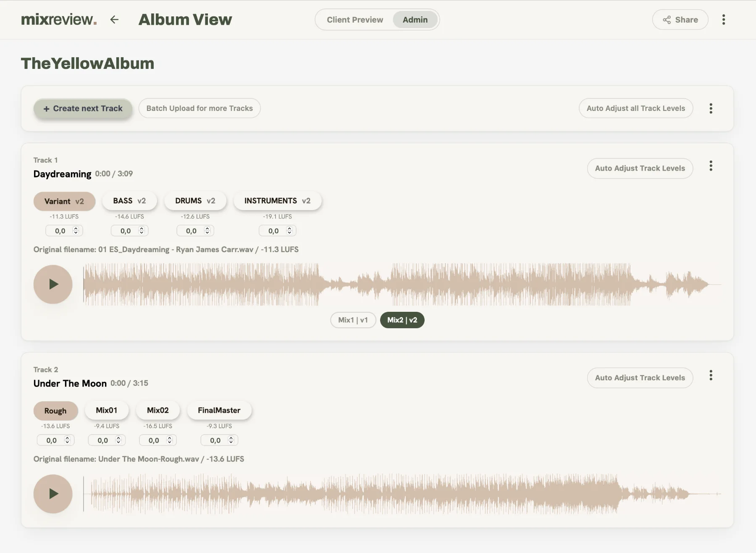Open Batch Upload for more Tracks

199,108
